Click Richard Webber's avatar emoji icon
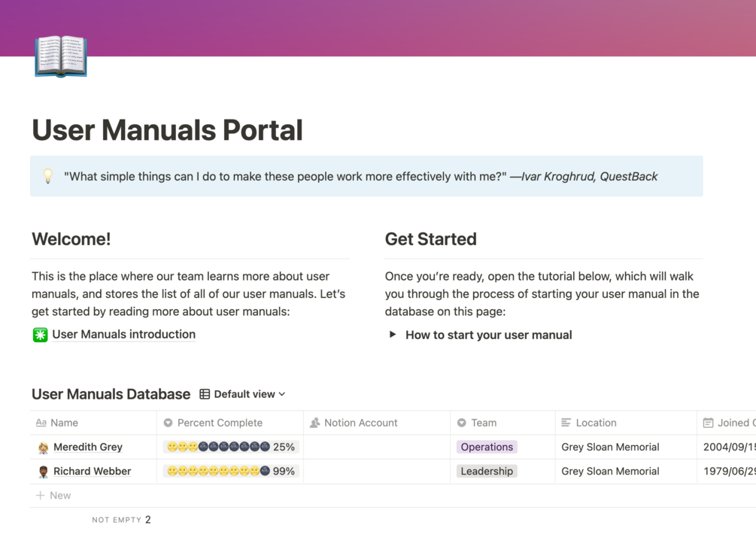Image resolution: width=756 pixels, height=543 pixels. click(44, 472)
